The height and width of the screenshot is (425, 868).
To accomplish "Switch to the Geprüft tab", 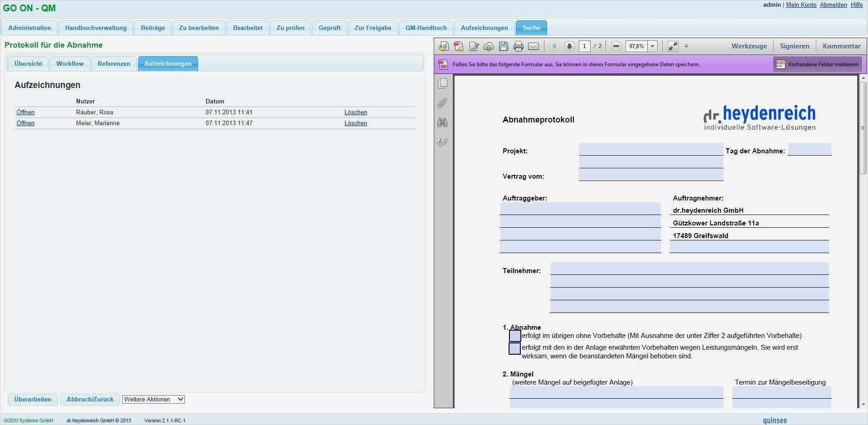I will click(x=330, y=28).
